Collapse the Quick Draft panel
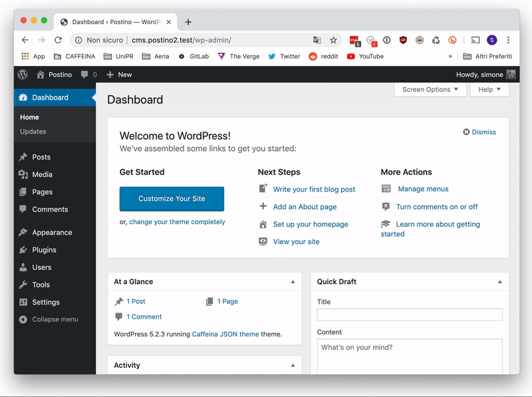The image size is (532, 397). [500, 282]
